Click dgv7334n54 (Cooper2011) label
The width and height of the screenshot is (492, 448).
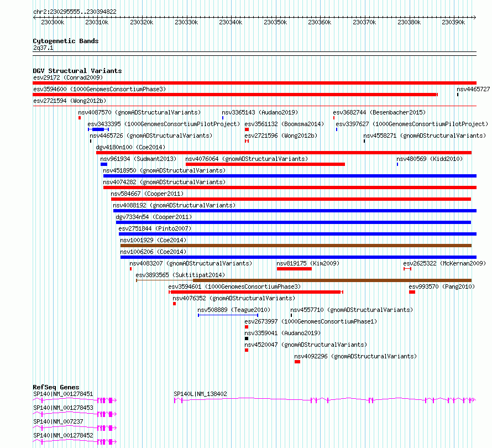154,217
